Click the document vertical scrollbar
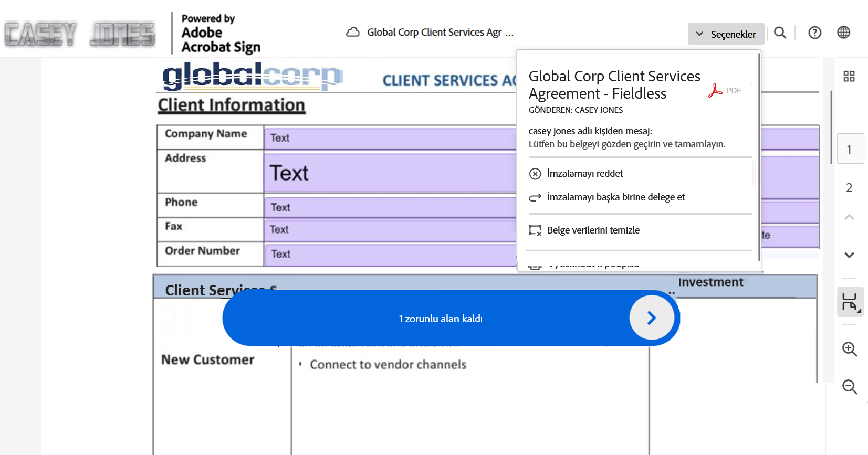This screenshot has width=868, height=455. pos(831,128)
